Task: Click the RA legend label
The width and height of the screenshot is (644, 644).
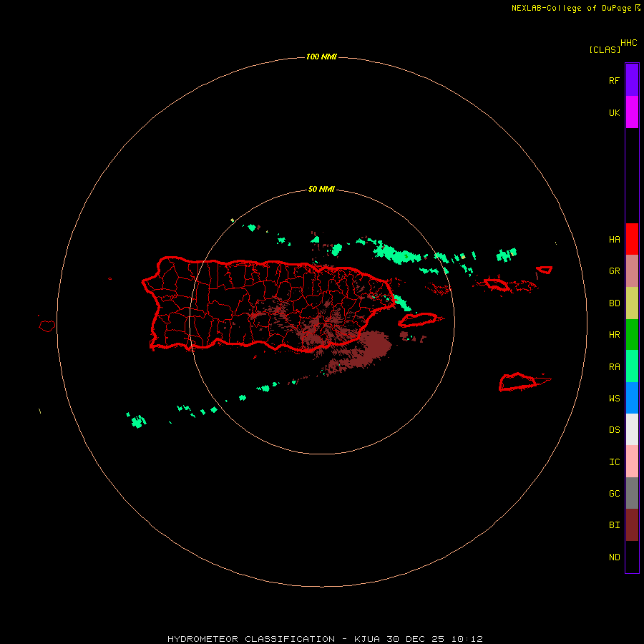Action: click(x=614, y=367)
